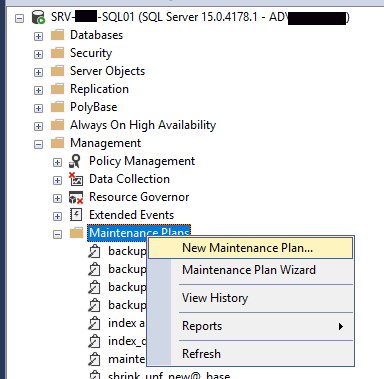This screenshot has width=384, height=379.
Task: Collapse the SRV SQL01 server node
Action: [x=20, y=18]
